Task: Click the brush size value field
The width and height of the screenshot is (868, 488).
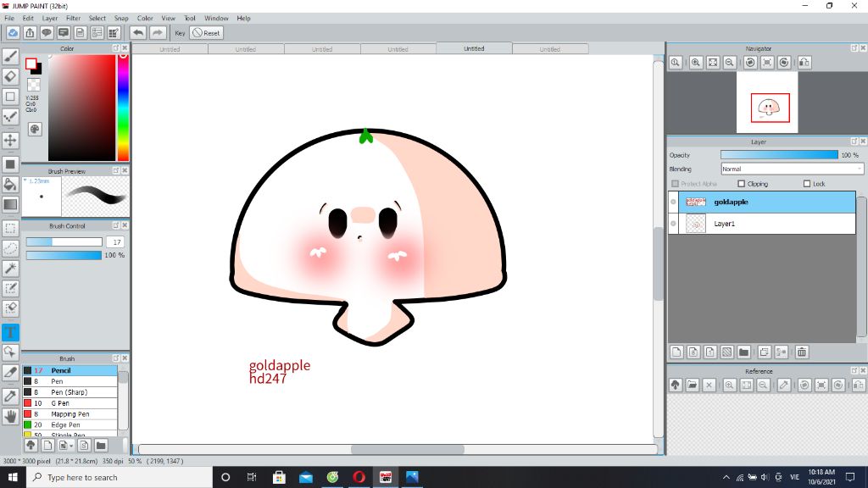Action: [115, 241]
